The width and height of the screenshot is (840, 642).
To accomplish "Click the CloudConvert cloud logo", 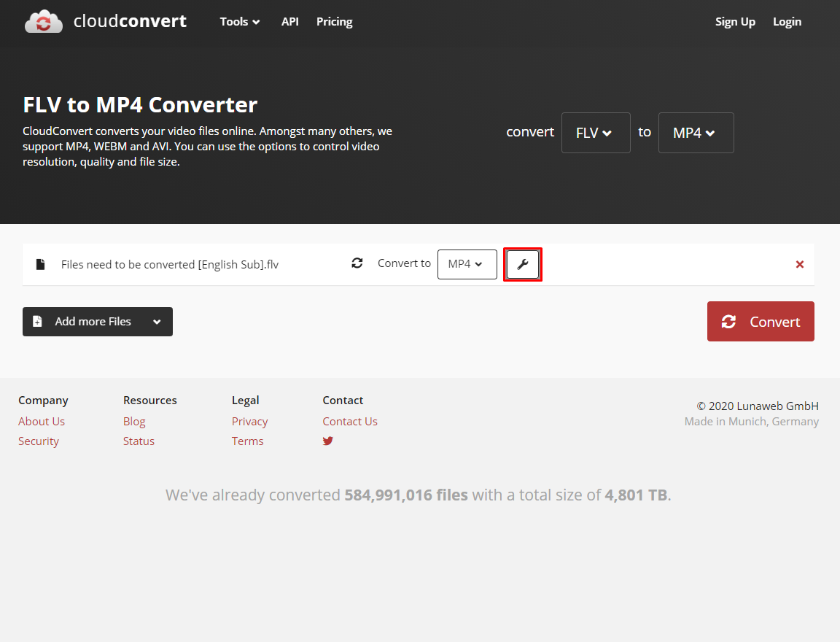I will coord(44,21).
